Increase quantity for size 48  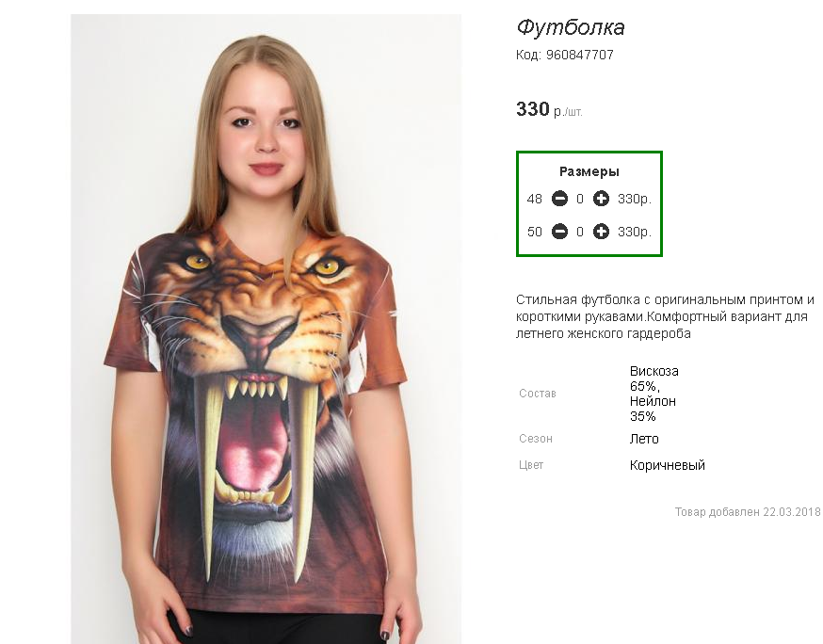[x=601, y=199]
